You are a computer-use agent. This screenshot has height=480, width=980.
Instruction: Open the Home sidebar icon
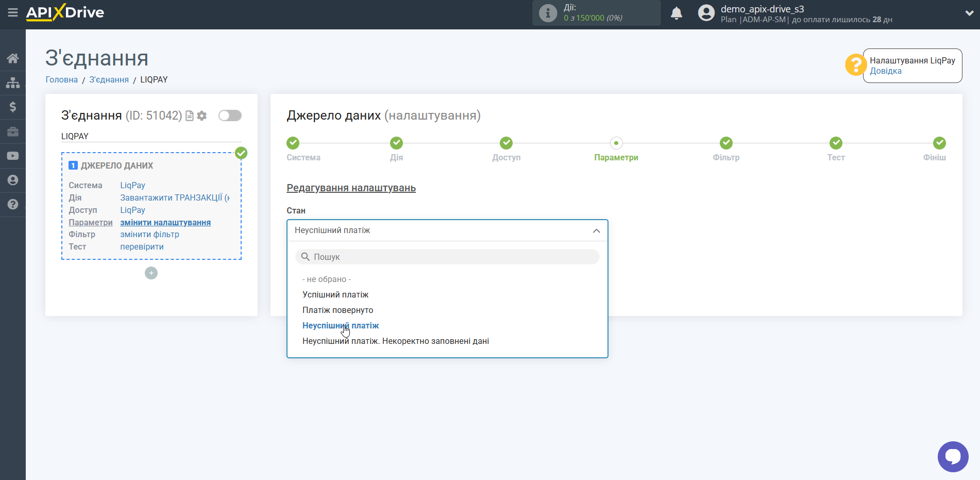(x=13, y=58)
